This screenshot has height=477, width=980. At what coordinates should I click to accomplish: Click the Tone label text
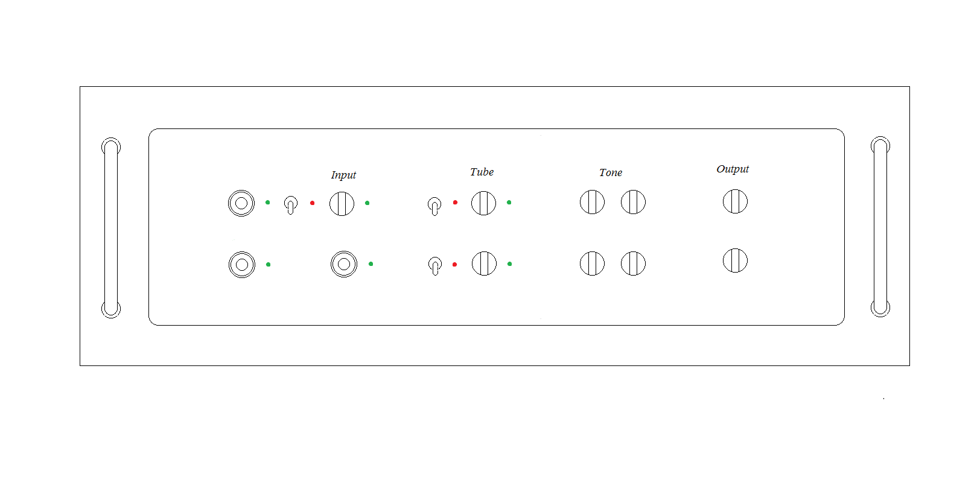coord(611,172)
